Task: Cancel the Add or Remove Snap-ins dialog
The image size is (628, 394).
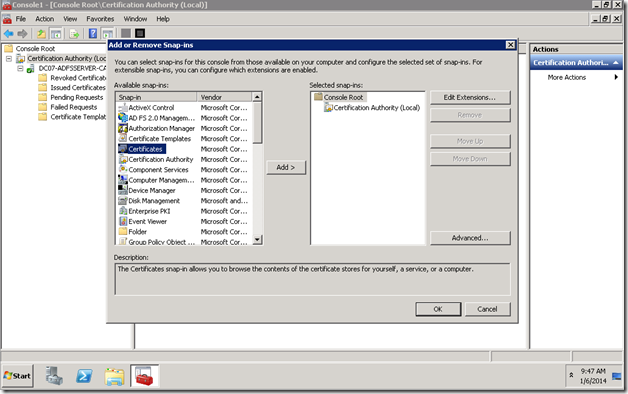Action: [487, 309]
